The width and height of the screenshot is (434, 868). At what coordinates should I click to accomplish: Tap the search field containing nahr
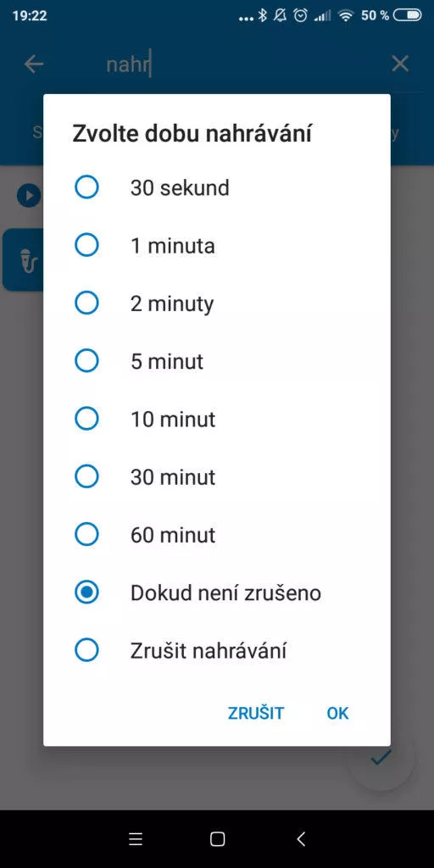(238, 64)
